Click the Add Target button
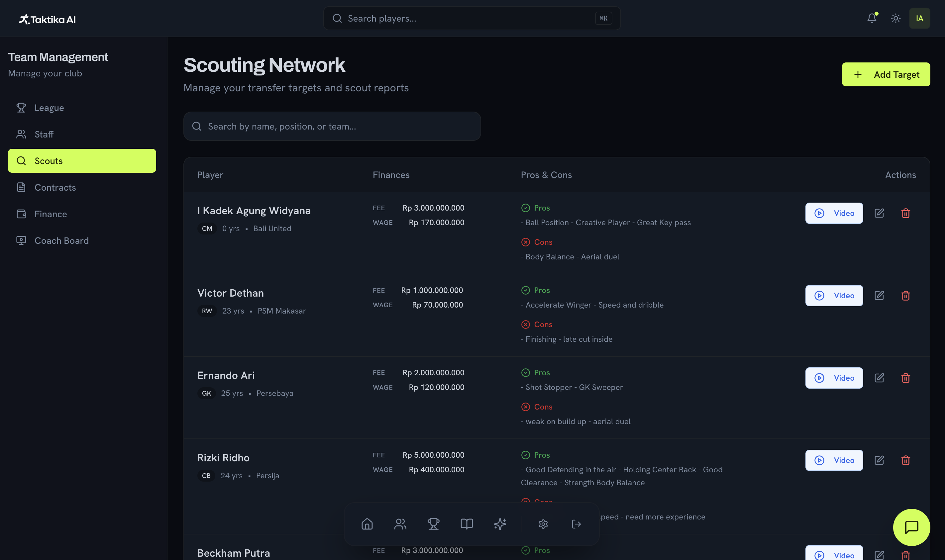The image size is (945, 560). point(886,74)
